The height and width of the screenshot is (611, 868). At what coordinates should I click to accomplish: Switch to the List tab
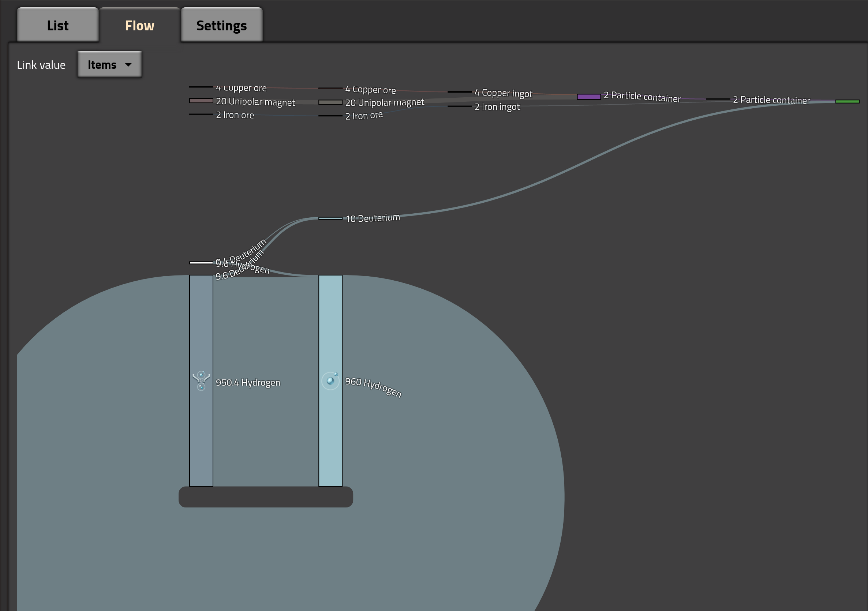(x=57, y=25)
